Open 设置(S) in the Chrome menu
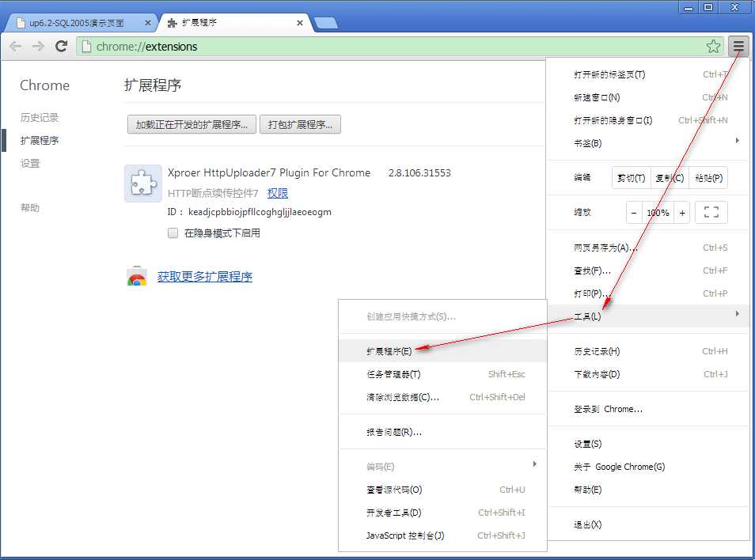This screenshot has height=560, width=755. (x=648, y=444)
